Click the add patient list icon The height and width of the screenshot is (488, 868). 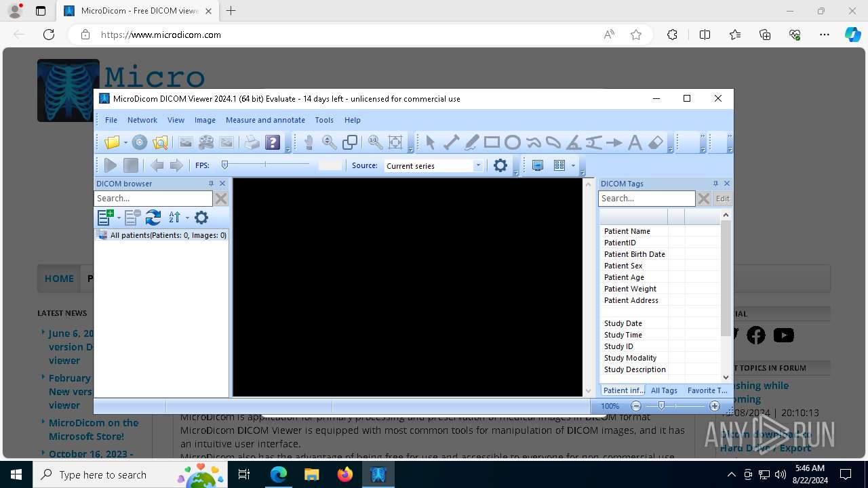pyautogui.click(x=105, y=218)
